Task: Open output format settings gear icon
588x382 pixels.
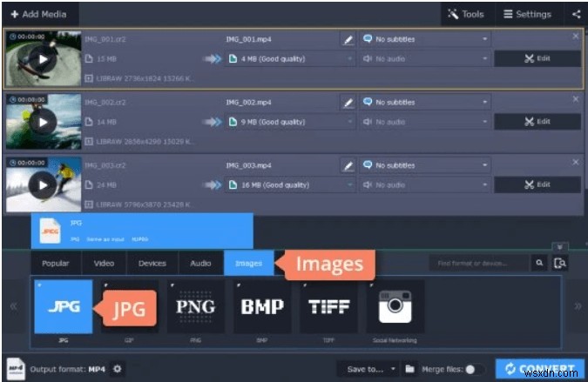Action: click(x=118, y=369)
